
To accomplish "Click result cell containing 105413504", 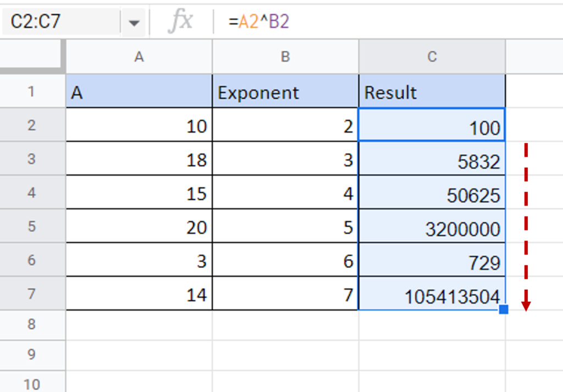I will [432, 294].
